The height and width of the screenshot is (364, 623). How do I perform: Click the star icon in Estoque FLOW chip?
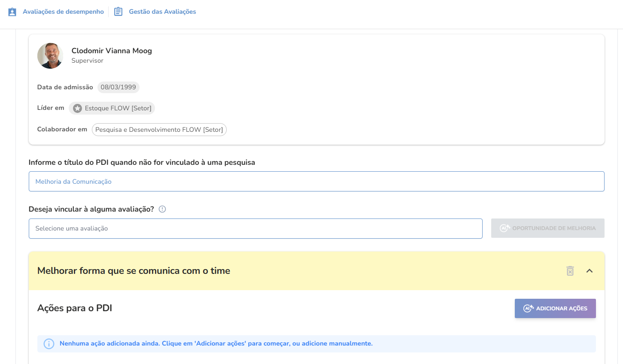click(77, 108)
